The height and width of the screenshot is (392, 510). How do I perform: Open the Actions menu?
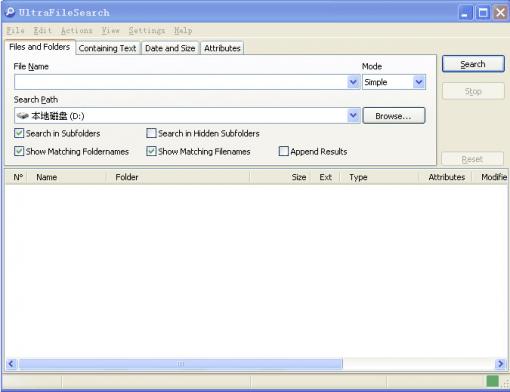pyautogui.click(x=77, y=31)
